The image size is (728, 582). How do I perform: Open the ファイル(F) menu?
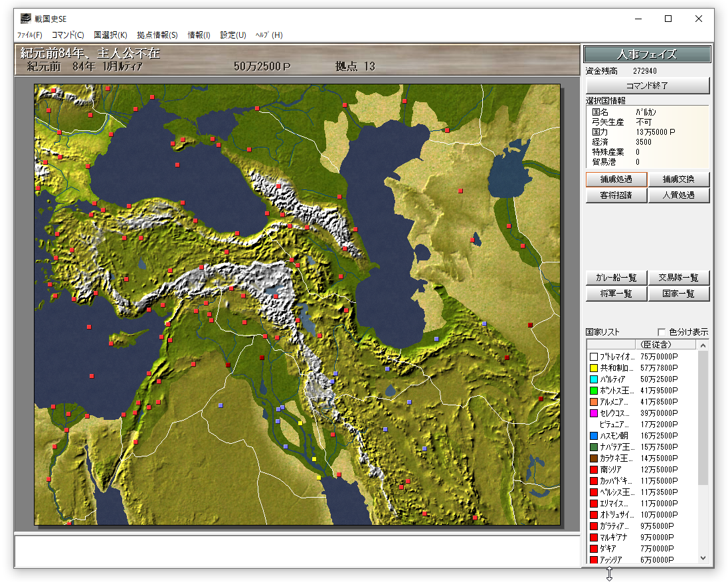tap(29, 35)
